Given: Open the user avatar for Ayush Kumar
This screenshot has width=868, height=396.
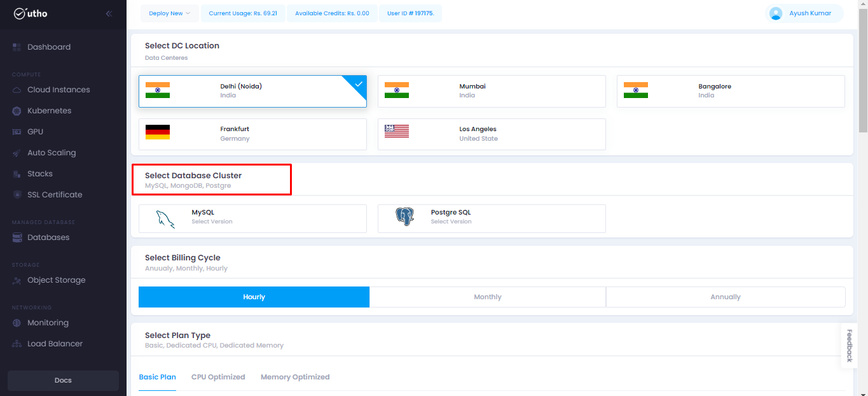Looking at the screenshot, I should click(x=775, y=13).
